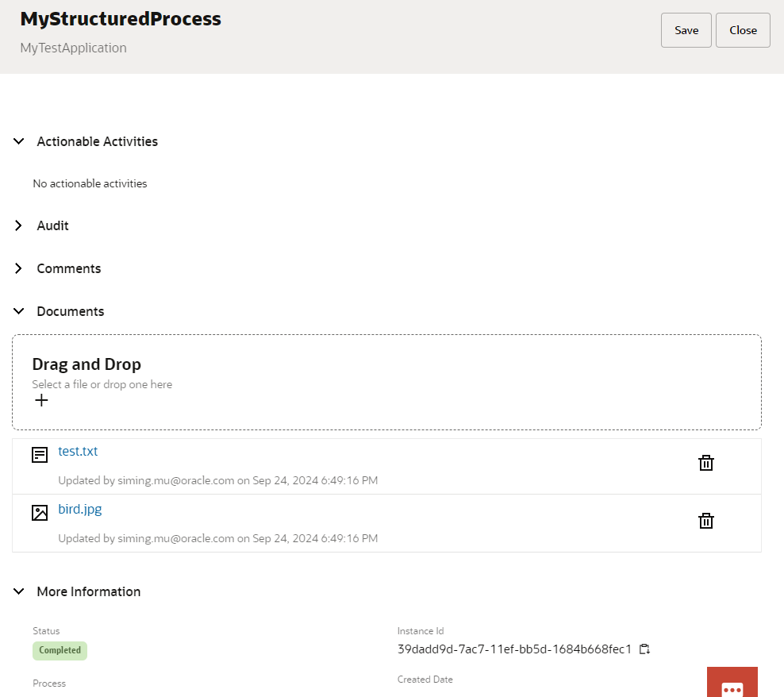784x697 pixels.
Task: Click the MyStructuredProcess page title
Action: point(121,19)
